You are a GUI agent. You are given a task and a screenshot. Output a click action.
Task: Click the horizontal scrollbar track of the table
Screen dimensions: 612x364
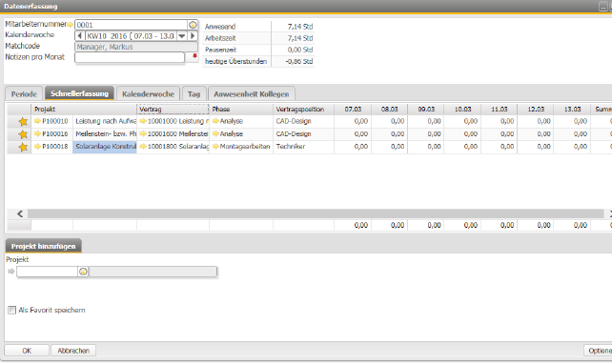point(316,213)
